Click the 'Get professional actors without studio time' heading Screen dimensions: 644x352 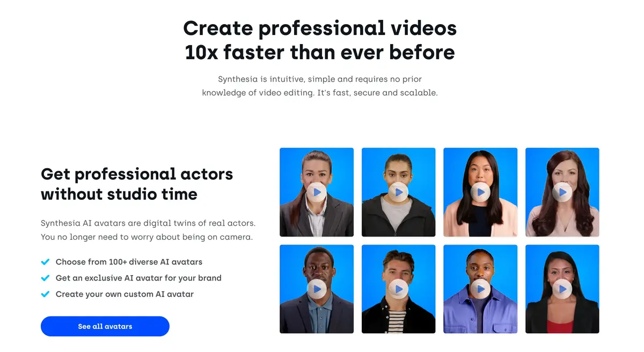point(137,184)
